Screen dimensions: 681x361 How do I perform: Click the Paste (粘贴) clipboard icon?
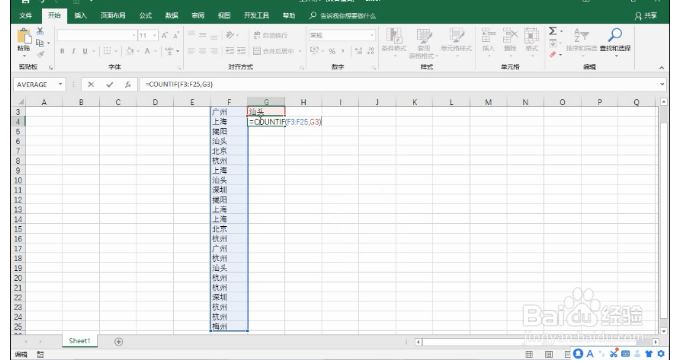pos(23,37)
